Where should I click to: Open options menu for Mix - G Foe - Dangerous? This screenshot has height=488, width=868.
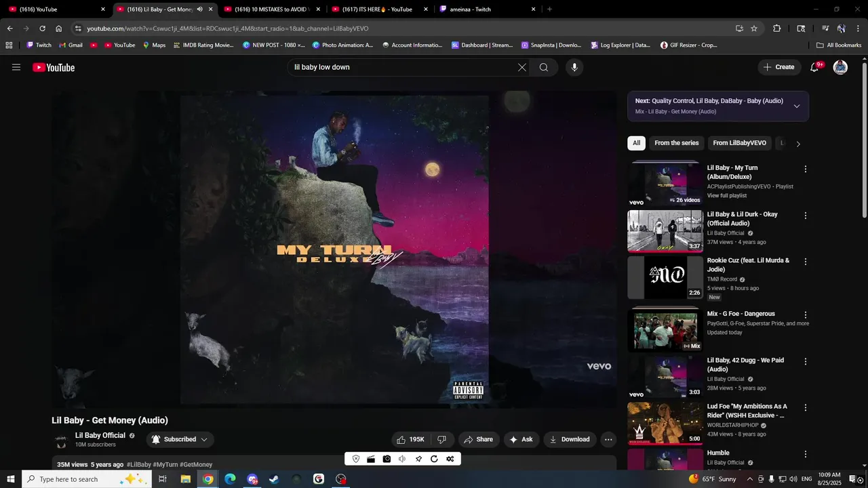tap(806, 315)
